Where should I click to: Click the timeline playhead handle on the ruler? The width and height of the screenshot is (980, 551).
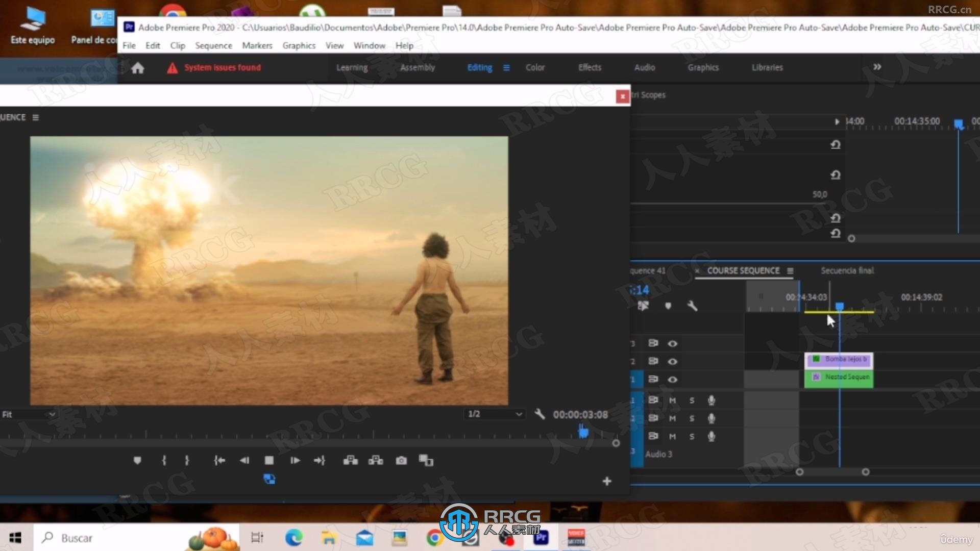coord(840,306)
